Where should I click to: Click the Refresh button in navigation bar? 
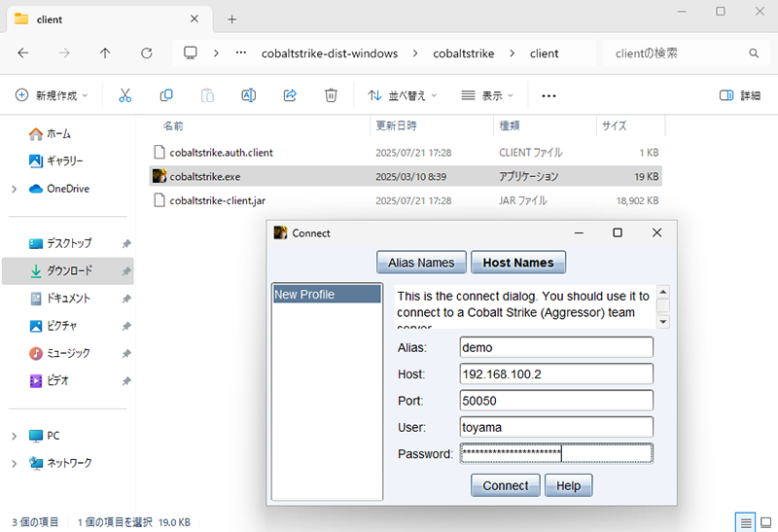[147, 53]
